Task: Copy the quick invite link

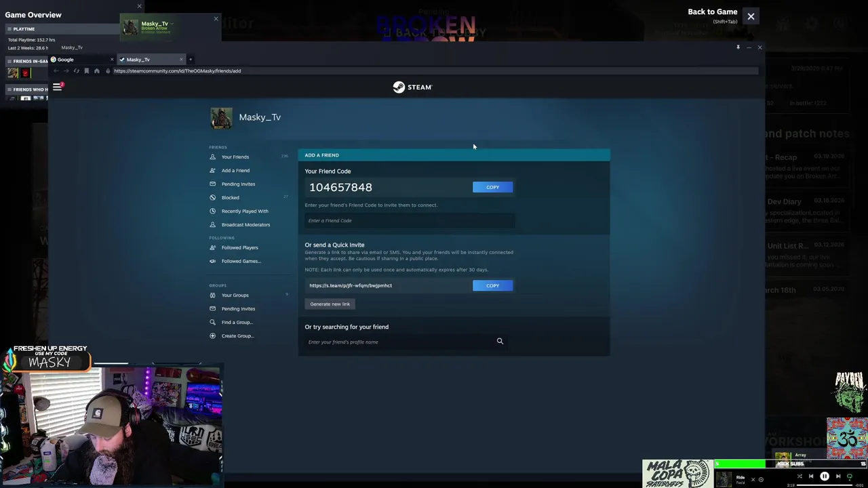Action: pyautogui.click(x=492, y=285)
